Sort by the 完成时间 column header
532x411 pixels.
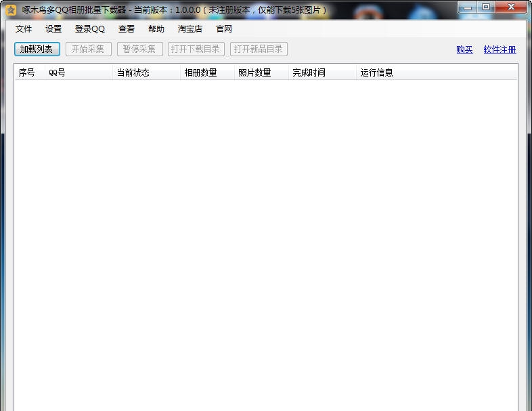(x=323, y=72)
